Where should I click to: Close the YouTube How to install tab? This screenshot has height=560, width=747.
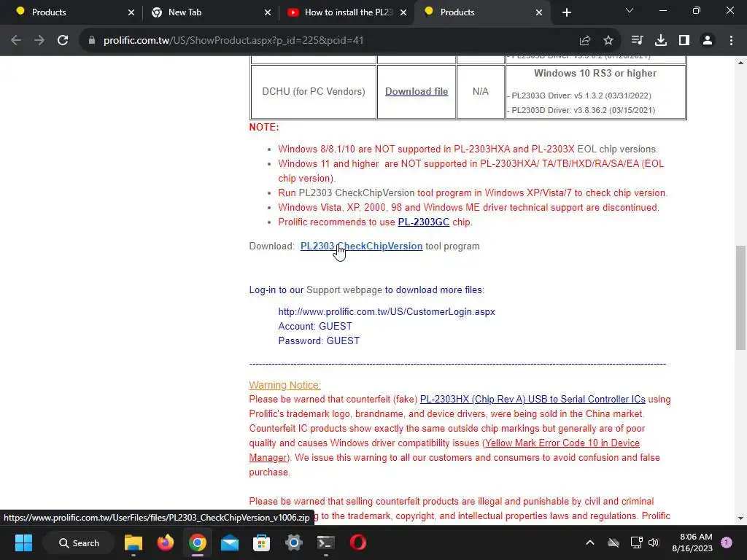403,12
